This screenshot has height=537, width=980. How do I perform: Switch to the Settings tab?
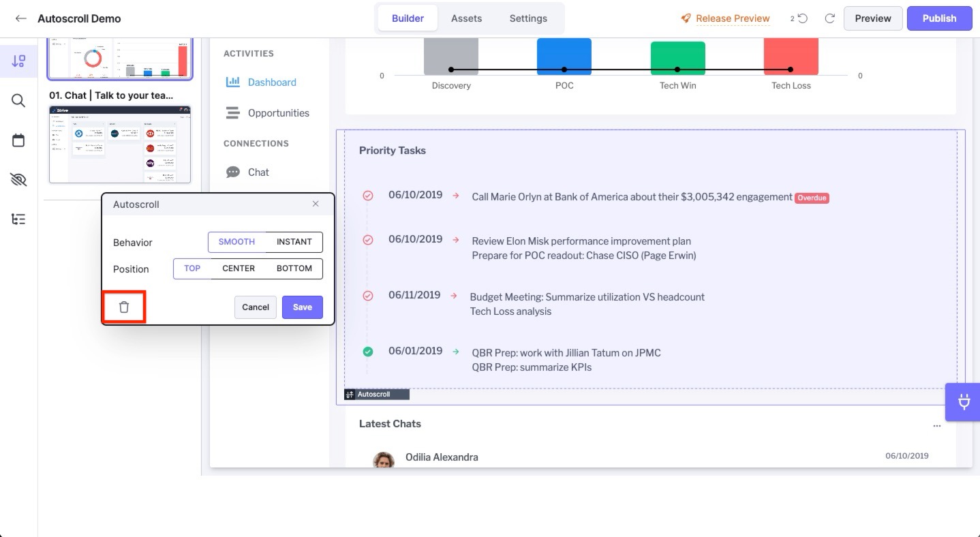click(x=528, y=18)
